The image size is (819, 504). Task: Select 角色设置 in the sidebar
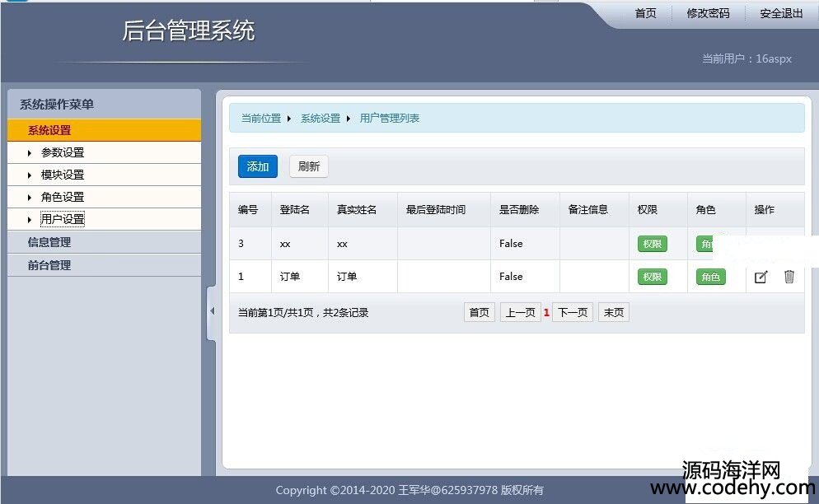[x=63, y=197]
